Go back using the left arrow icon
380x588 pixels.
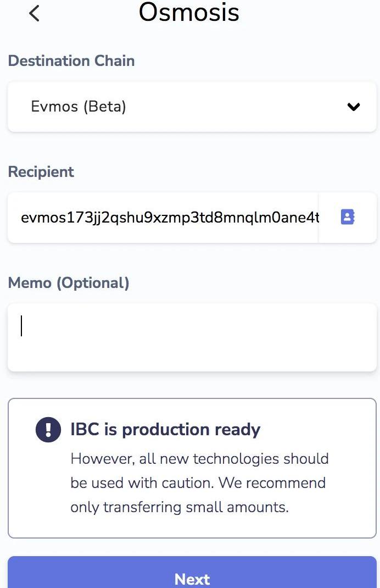click(34, 14)
